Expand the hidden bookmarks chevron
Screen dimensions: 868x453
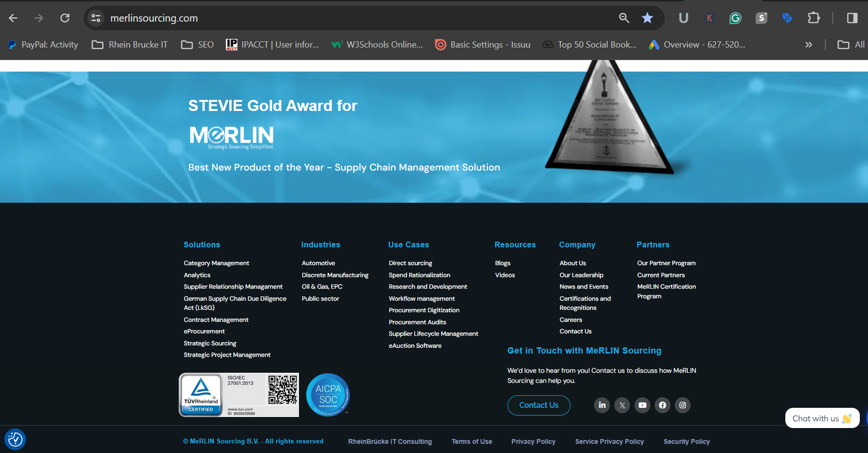click(x=809, y=44)
